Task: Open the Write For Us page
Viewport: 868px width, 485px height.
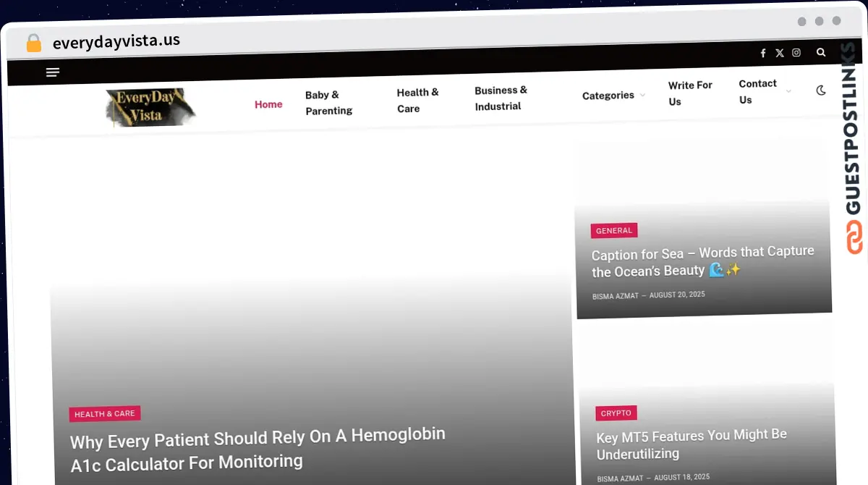Action: 689,93
